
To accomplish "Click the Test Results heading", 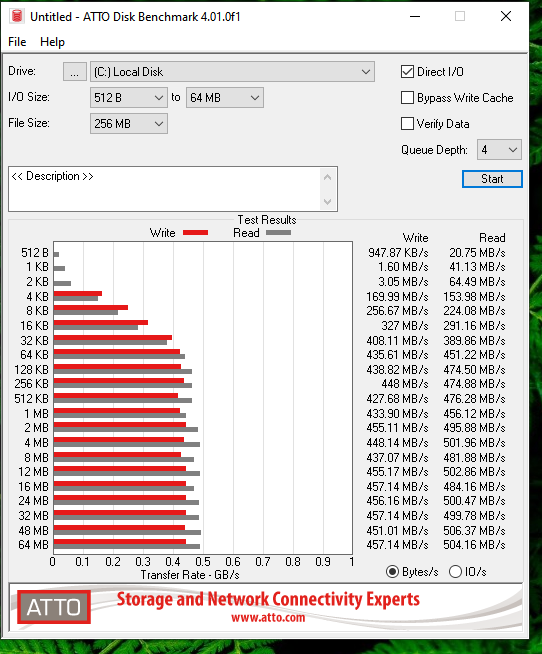I will [267, 220].
